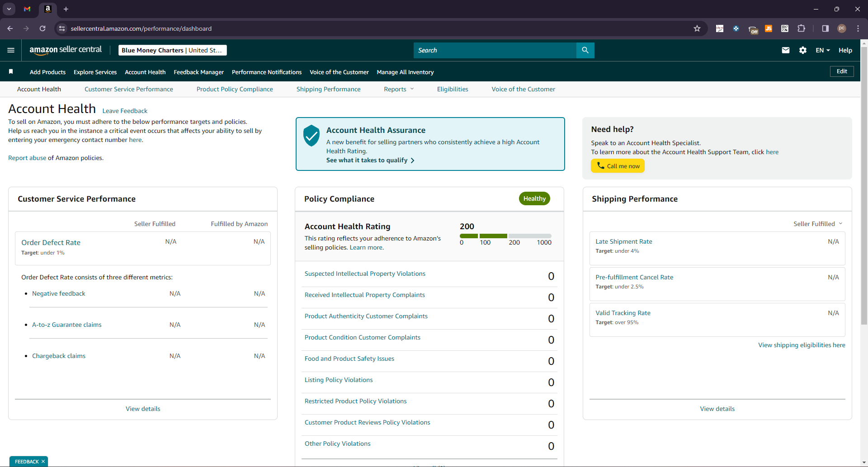The height and width of the screenshot is (467, 868).
Task: Expand the Reports dropdown menu
Action: point(399,89)
